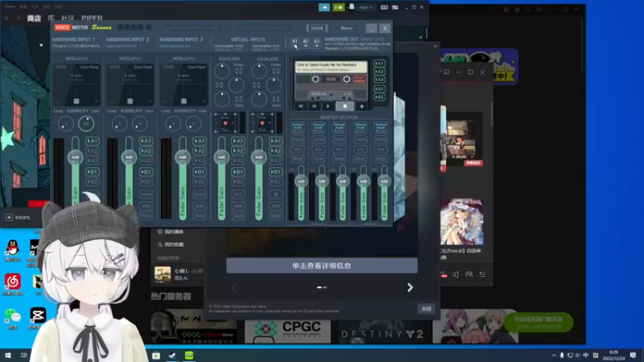This screenshot has width=644, height=362.
Task: Select input device for Hardware Input 2
Action: [121, 46]
